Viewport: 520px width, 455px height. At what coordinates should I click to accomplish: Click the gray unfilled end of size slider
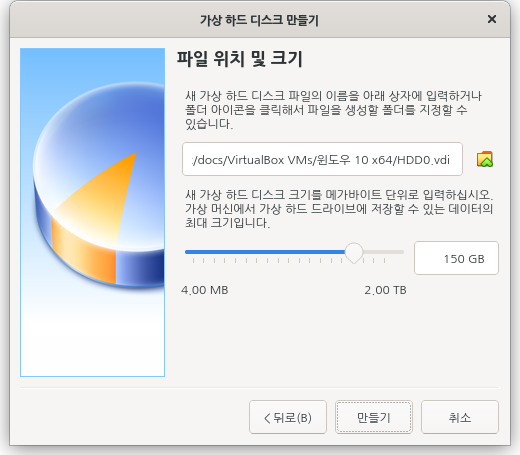coord(383,252)
